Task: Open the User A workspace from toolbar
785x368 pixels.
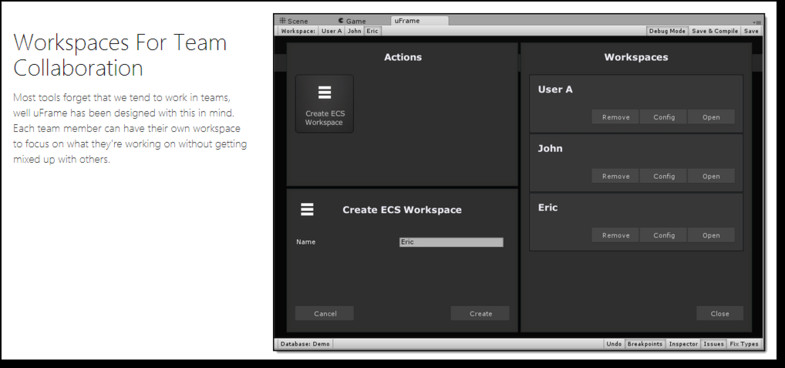Action: tap(331, 31)
